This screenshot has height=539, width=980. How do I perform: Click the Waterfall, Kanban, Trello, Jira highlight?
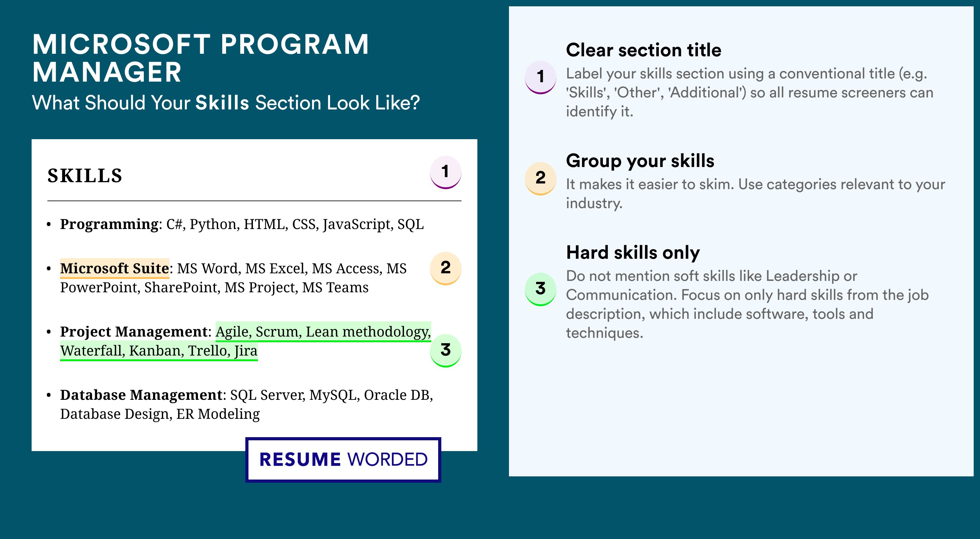click(x=159, y=350)
